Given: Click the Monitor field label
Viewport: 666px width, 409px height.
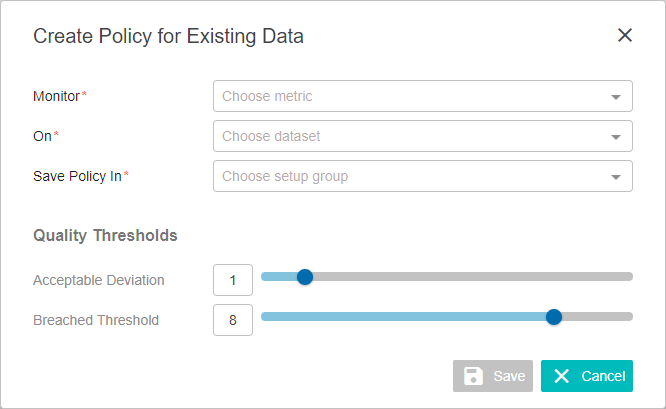Looking at the screenshot, I should tap(56, 96).
